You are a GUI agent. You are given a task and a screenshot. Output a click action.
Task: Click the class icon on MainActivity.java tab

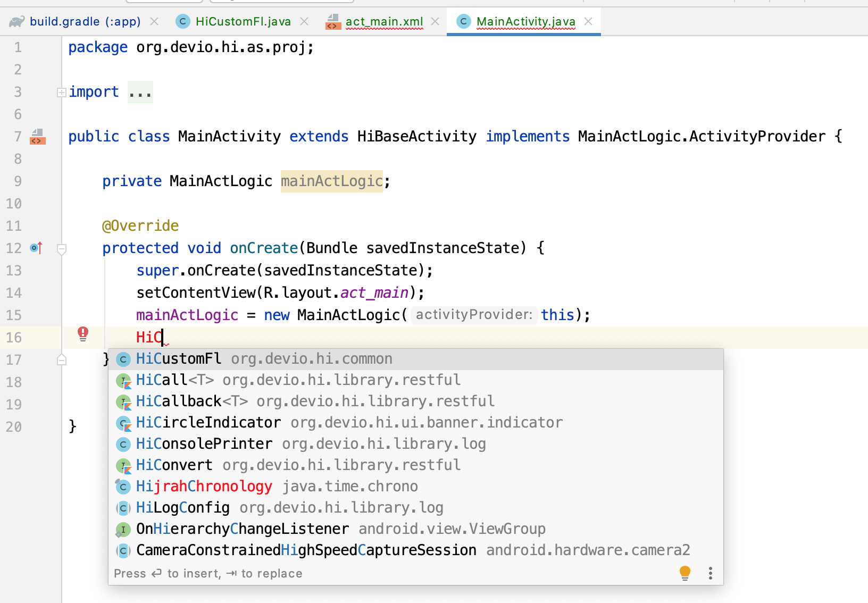point(464,21)
